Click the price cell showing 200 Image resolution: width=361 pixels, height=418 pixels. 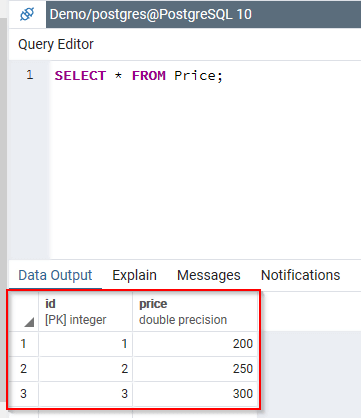pyautogui.click(x=195, y=344)
